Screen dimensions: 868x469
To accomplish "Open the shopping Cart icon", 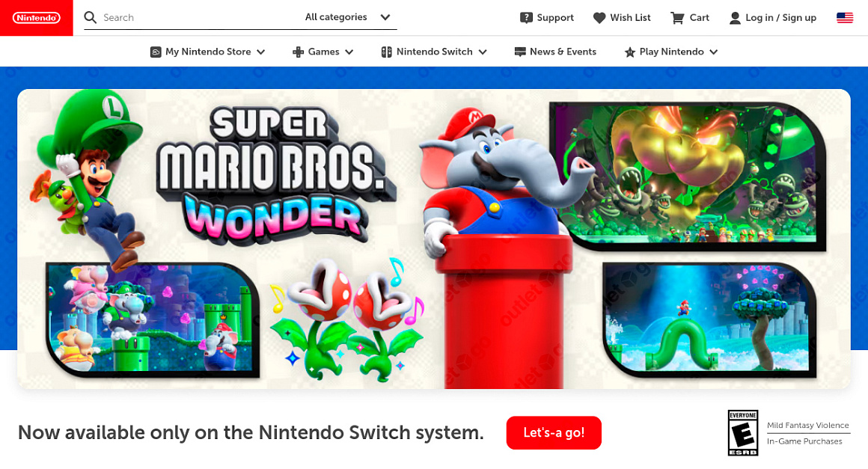I will [x=677, y=18].
